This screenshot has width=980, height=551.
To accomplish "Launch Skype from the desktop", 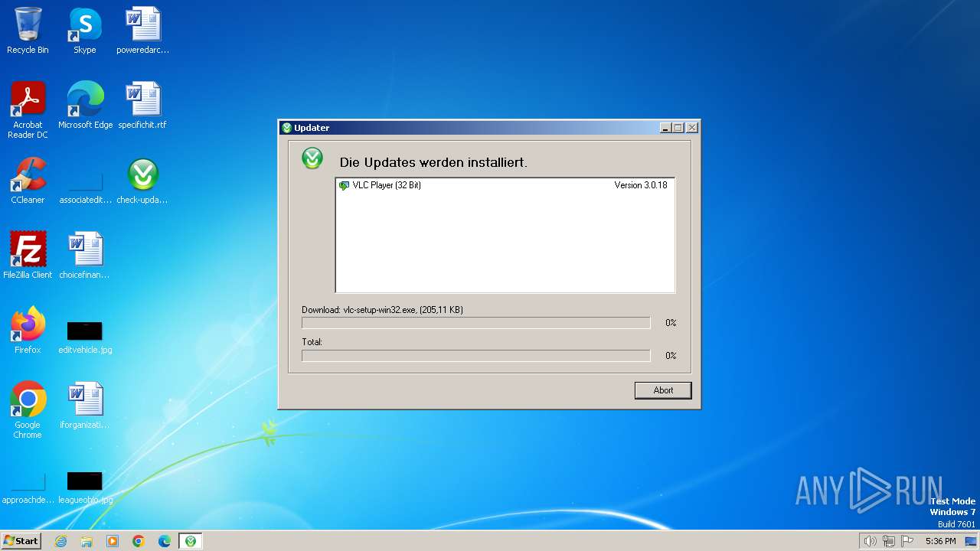I will pos(84,31).
